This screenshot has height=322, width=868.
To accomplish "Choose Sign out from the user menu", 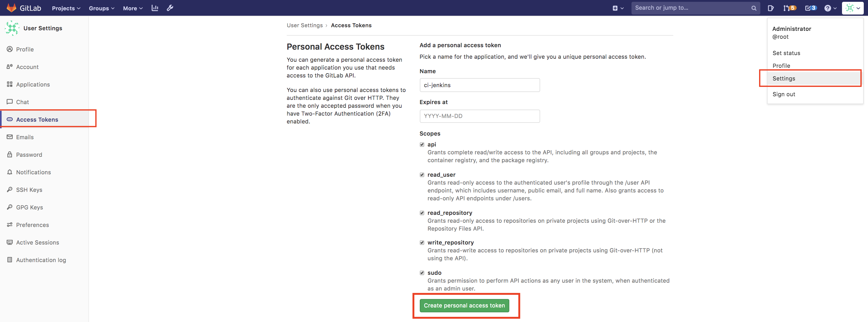I will (x=783, y=94).
